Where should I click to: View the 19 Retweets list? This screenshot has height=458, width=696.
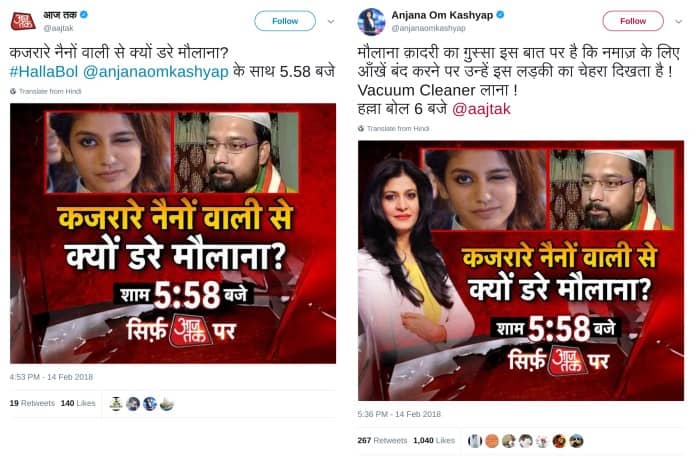[32, 403]
